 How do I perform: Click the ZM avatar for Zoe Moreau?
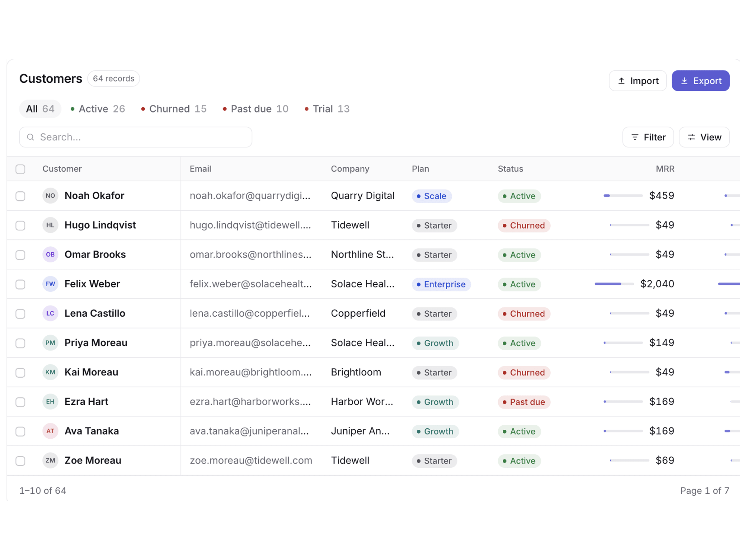(x=50, y=460)
